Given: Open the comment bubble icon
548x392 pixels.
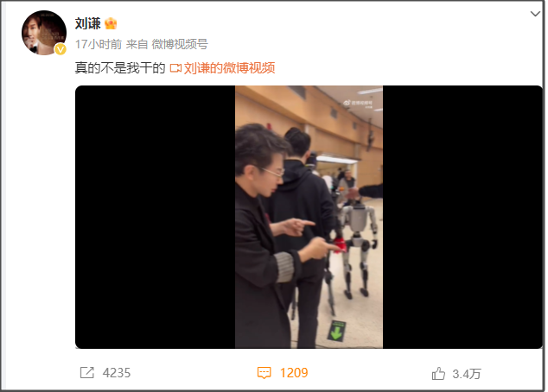Looking at the screenshot, I should [264, 373].
